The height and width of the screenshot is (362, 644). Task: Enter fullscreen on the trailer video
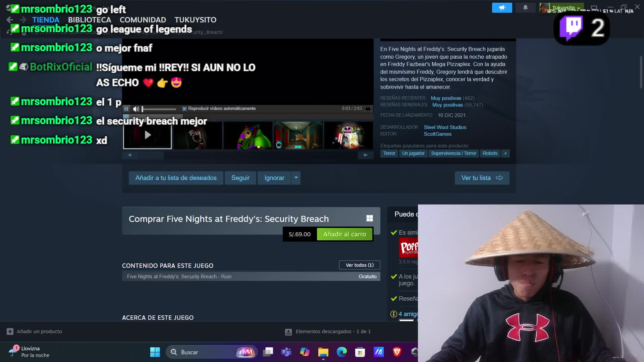click(368, 109)
